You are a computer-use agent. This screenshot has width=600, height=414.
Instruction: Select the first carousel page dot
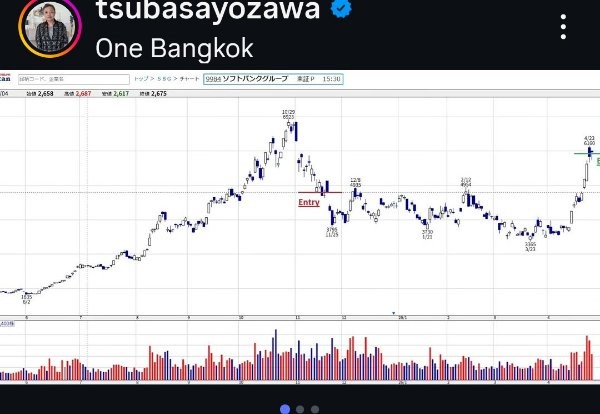(x=285, y=408)
